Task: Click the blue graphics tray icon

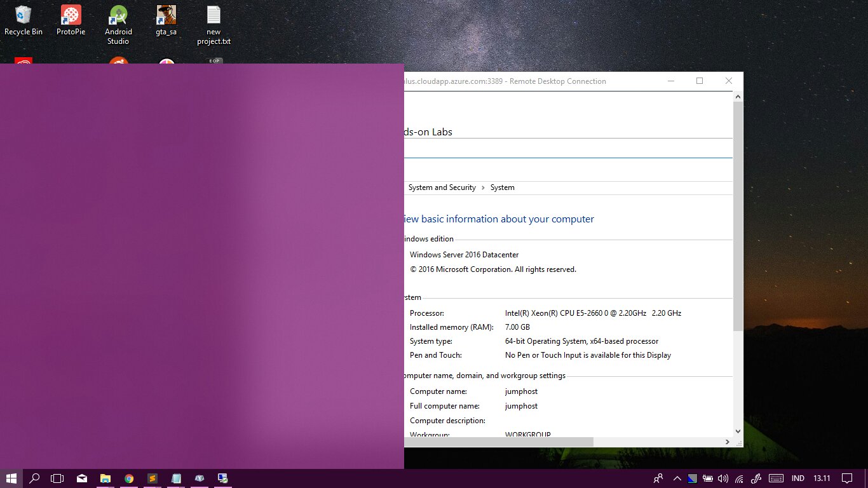Action: 693,478
